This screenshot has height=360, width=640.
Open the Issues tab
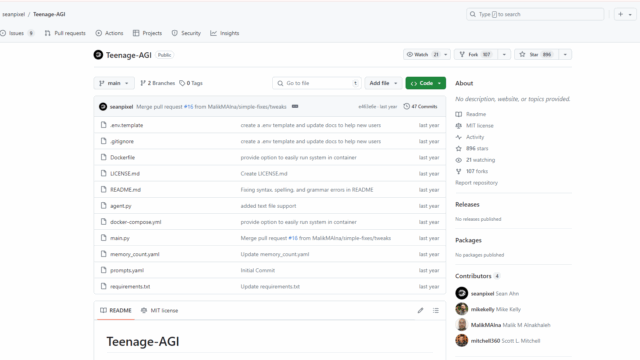point(16,33)
